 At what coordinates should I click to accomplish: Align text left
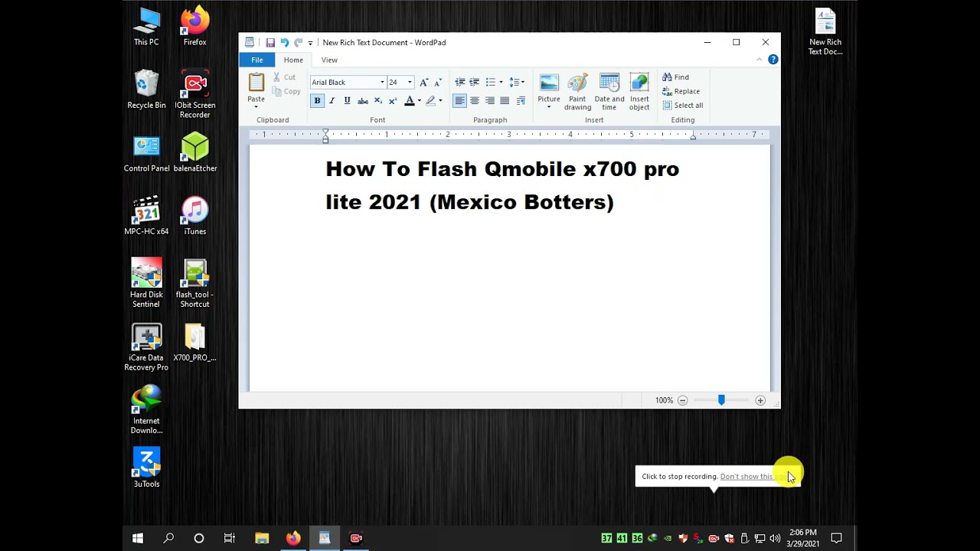click(x=459, y=101)
